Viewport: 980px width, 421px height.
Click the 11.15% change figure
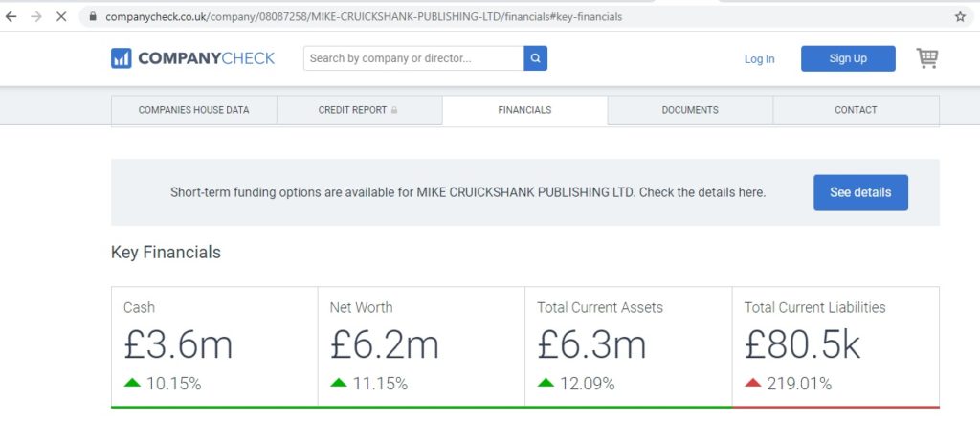pos(380,384)
